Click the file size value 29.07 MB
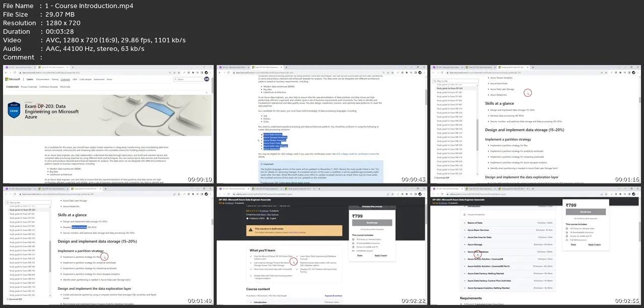The width and height of the screenshot is (644, 308). [x=61, y=15]
